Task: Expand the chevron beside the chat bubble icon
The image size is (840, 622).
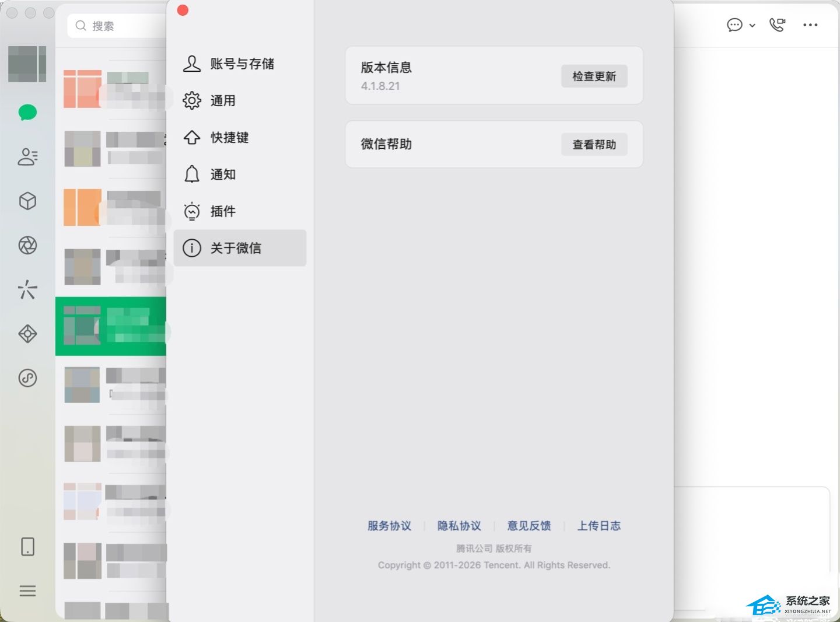Action: point(752,26)
